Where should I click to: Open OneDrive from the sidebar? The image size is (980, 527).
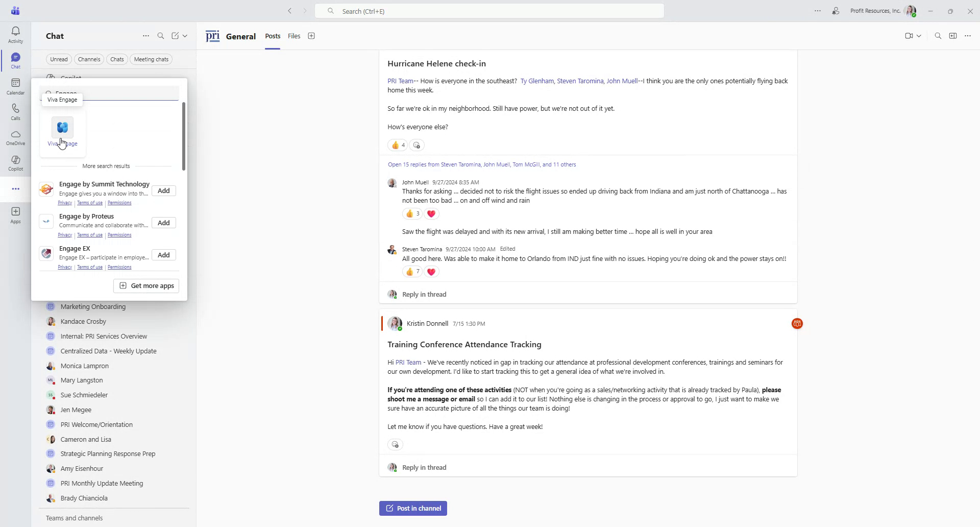coord(15,137)
